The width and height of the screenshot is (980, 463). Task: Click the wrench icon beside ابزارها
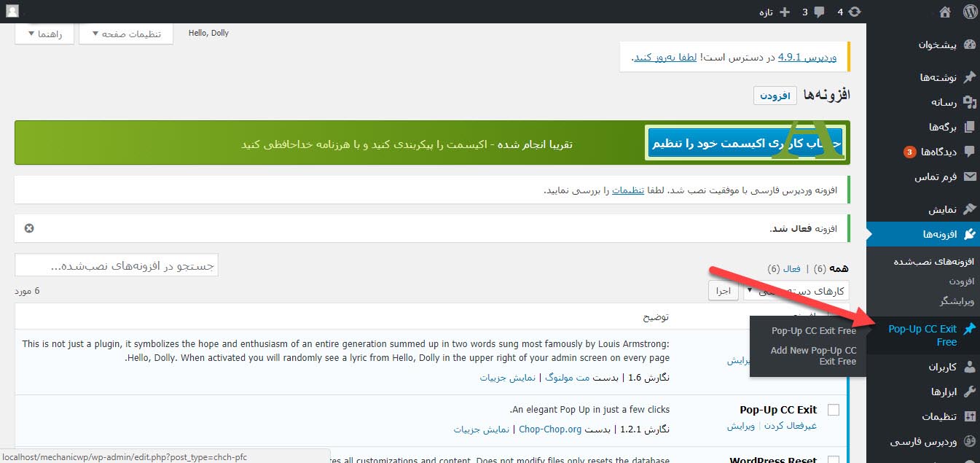969,392
